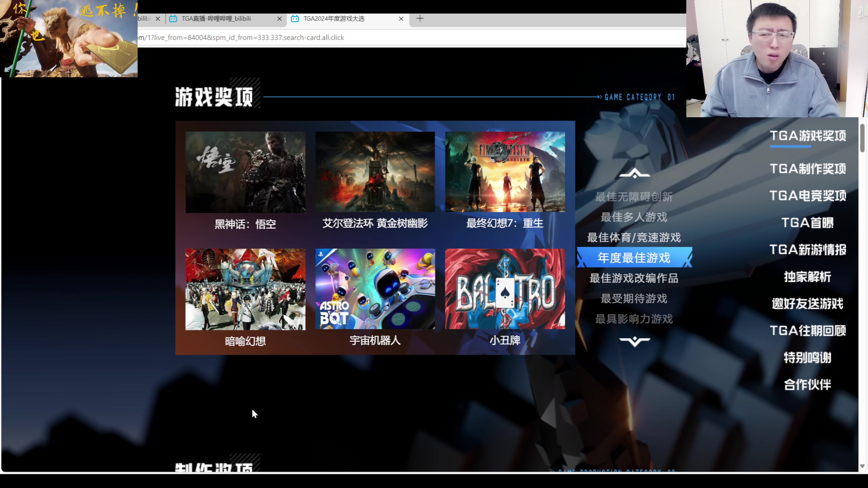Select the Elden Ring 黄金树幽影 thumbnail
This screenshot has width=868, height=488.
375,172
